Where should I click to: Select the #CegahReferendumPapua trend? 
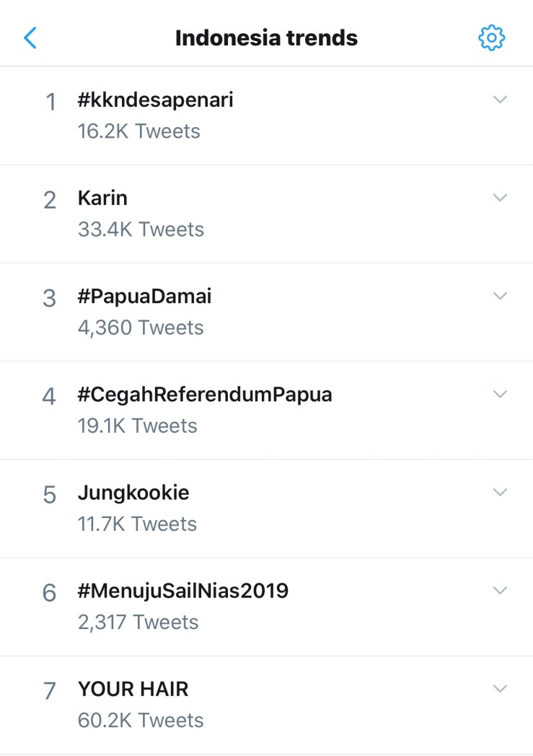tap(205, 394)
